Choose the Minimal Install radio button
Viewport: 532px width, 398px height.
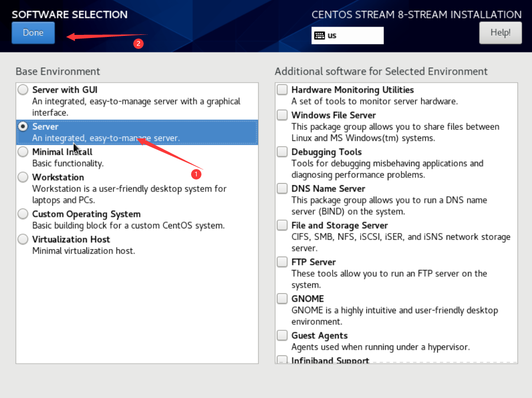click(x=23, y=152)
